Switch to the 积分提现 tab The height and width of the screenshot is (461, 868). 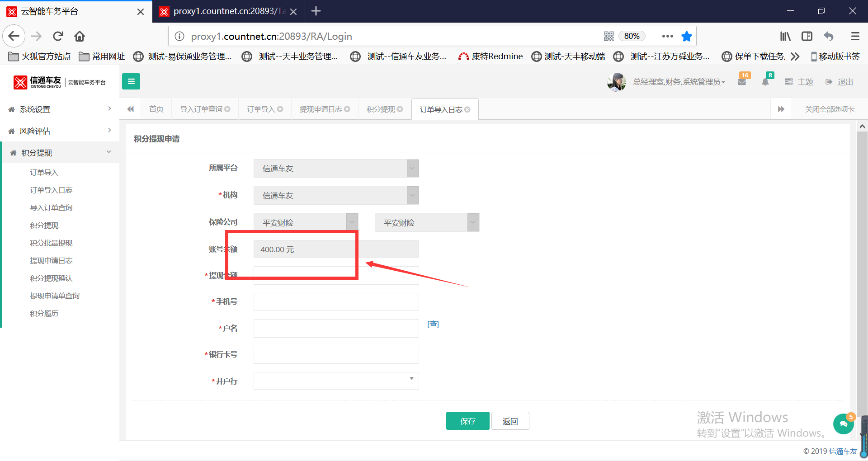click(381, 109)
